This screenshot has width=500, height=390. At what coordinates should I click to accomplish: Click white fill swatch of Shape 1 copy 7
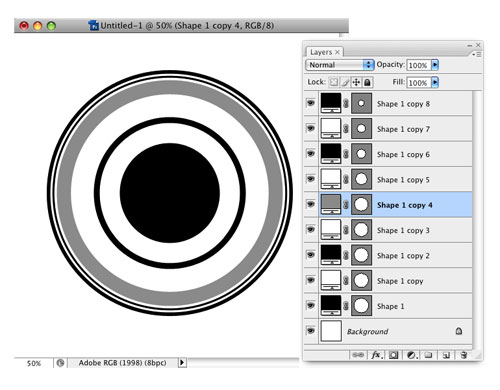[331, 129]
